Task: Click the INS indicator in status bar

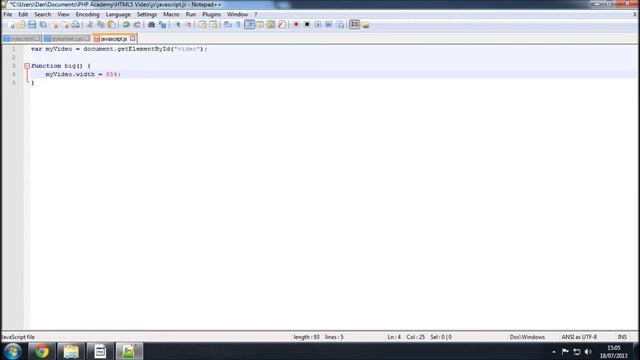Action: 622,337
